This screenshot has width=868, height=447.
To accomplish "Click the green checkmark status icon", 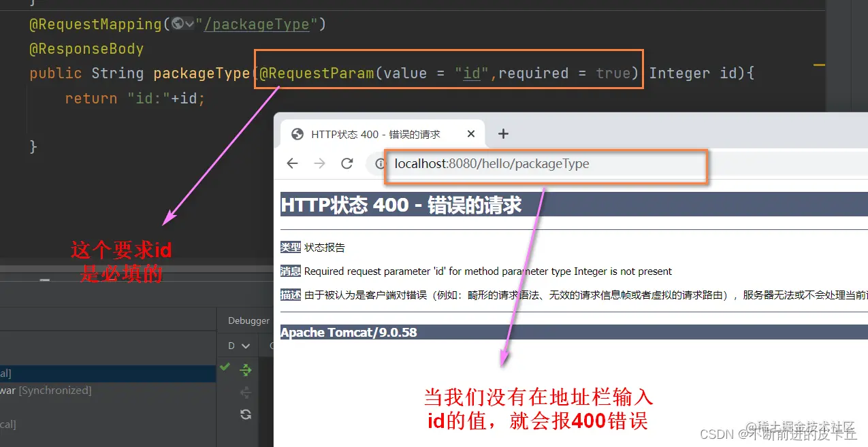I will (x=225, y=368).
